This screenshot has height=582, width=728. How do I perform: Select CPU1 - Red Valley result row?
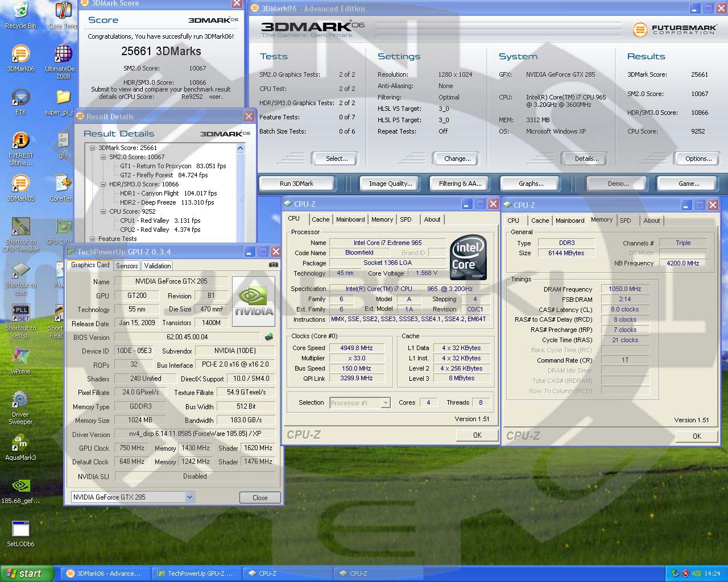coord(160,221)
